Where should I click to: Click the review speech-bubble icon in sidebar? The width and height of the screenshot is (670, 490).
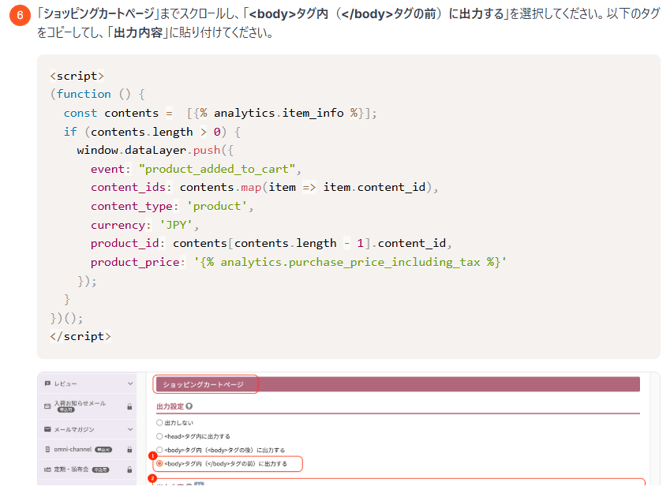coord(47,384)
